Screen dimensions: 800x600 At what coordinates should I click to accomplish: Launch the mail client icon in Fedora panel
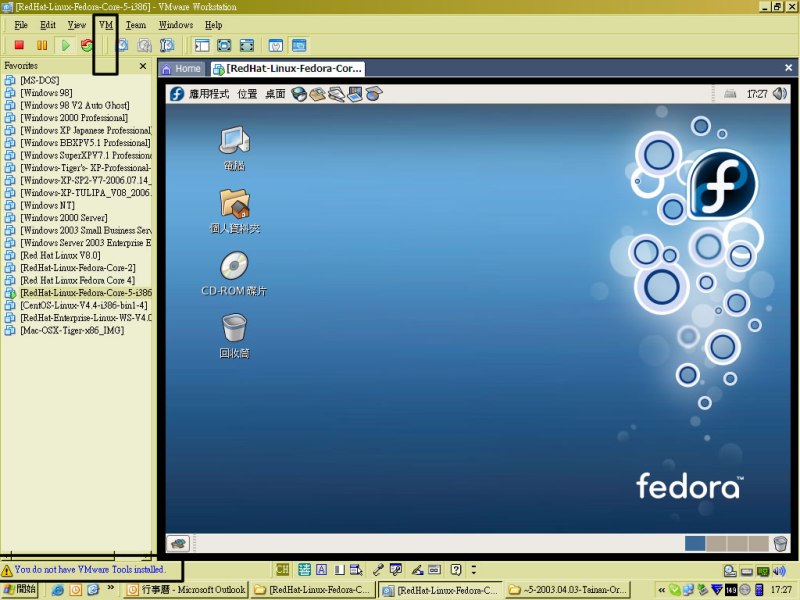tap(317, 94)
